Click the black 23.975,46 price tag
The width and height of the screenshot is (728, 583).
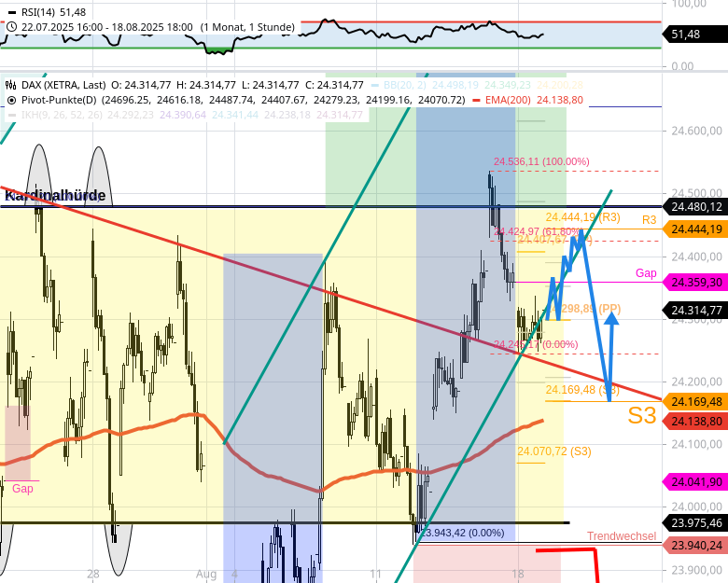(695, 523)
